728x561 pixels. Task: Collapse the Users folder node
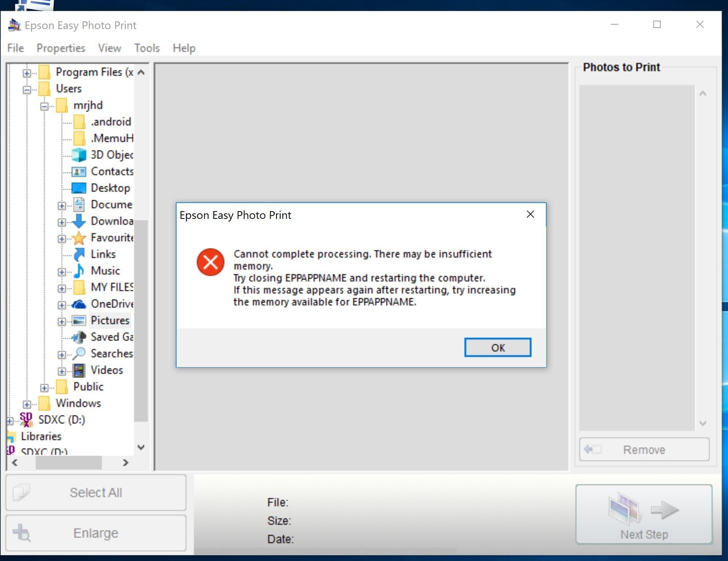click(x=27, y=90)
